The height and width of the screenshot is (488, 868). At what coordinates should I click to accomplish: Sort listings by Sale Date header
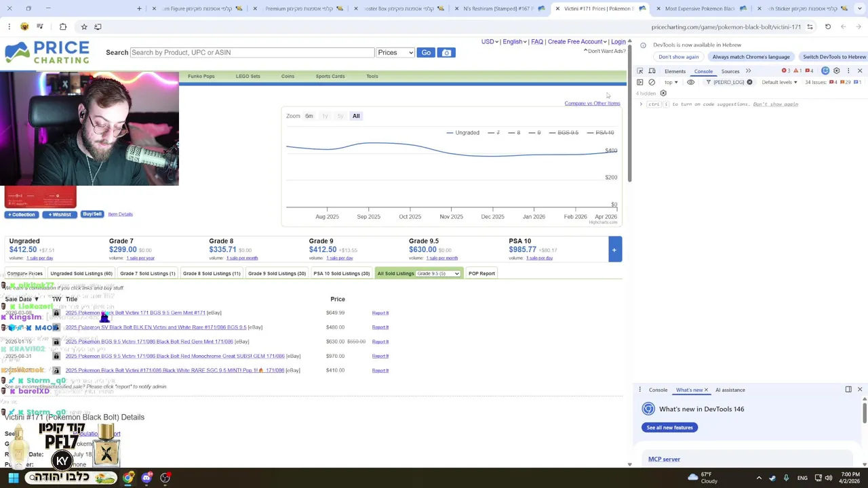click(x=21, y=299)
